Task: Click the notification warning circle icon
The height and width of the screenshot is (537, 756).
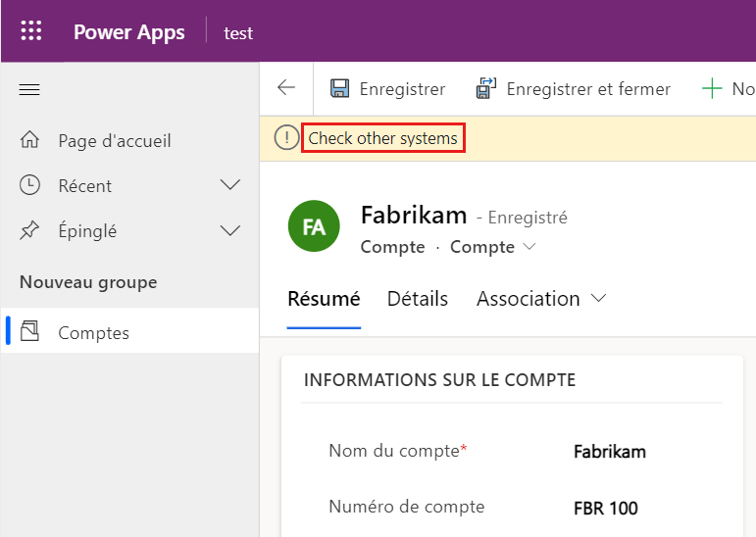Action: [x=286, y=139]
